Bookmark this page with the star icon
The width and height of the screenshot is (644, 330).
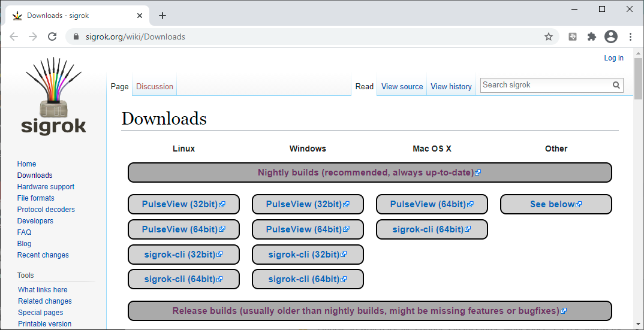pyautogui.click(x=549, y=37)
